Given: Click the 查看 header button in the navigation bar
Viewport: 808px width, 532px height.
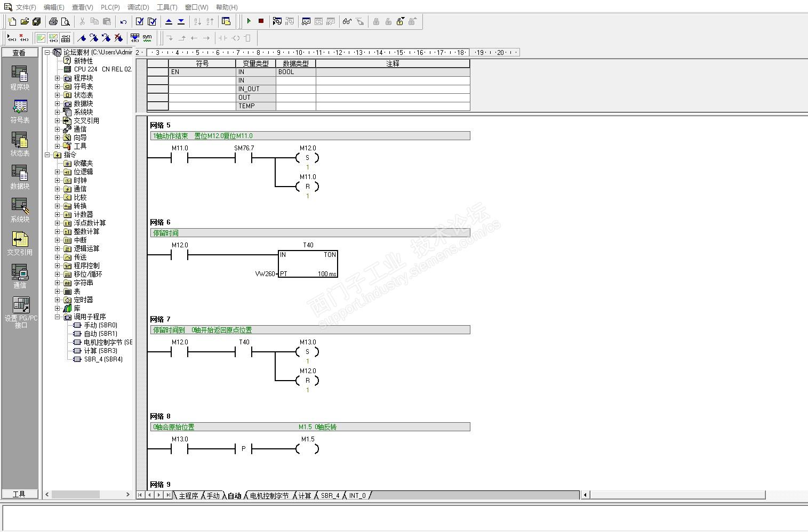Looking at the screenshot, I should [x=20, y=53].
